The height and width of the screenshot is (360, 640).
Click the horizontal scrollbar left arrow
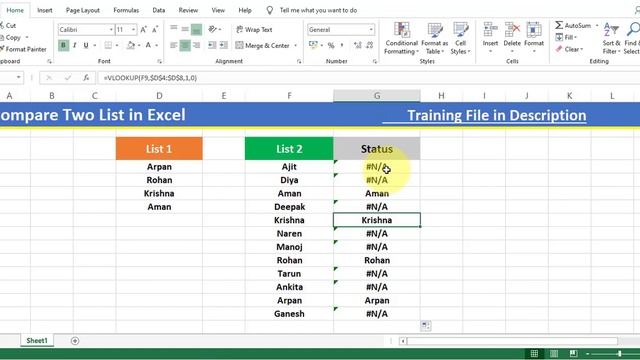coord(402,341)
